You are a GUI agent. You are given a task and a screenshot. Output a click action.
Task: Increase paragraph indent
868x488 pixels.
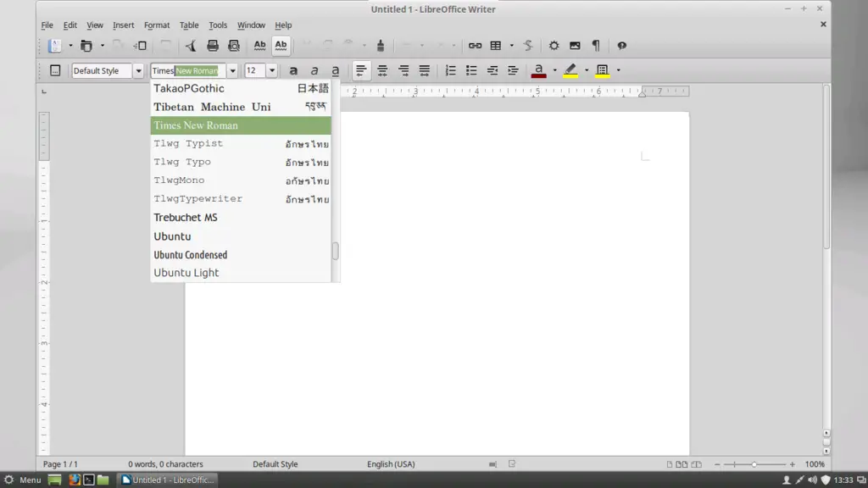(513, 70)
